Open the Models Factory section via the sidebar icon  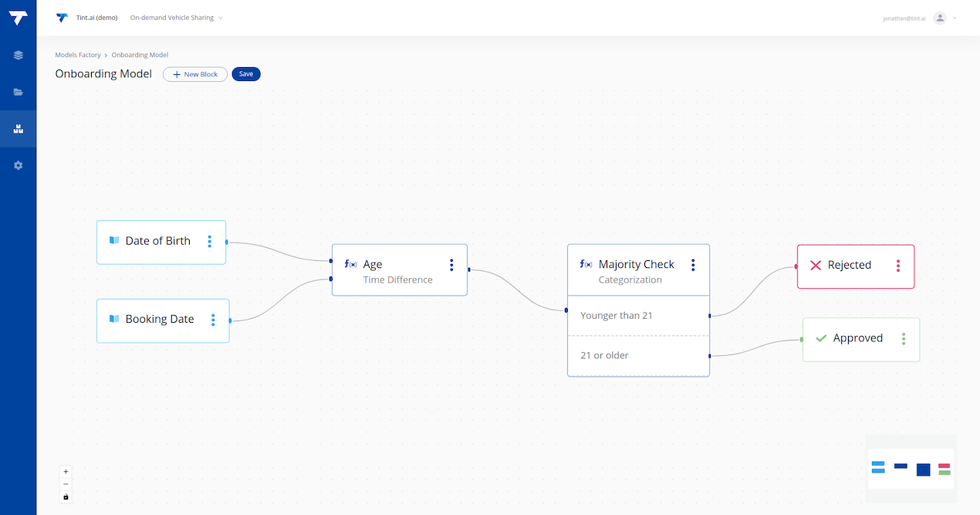click(x=18, y=128)
